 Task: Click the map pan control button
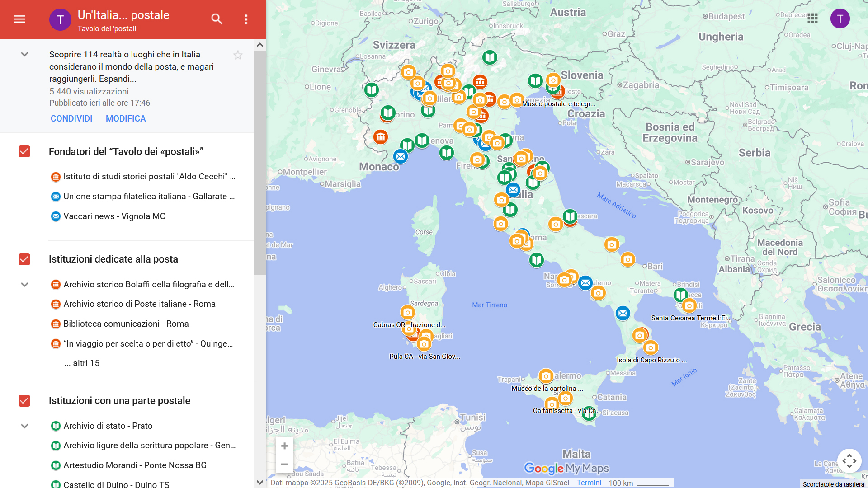coord(849,461)
